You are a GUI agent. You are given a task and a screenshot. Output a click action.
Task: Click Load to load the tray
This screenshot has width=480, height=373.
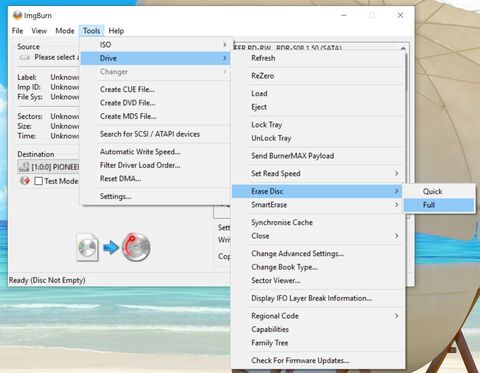tap(318, 93)
